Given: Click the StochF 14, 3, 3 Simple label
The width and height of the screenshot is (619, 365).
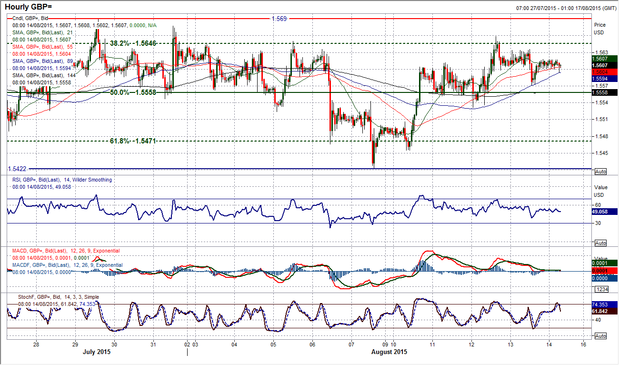Looking at the screenshot, I should pos(58,297).
